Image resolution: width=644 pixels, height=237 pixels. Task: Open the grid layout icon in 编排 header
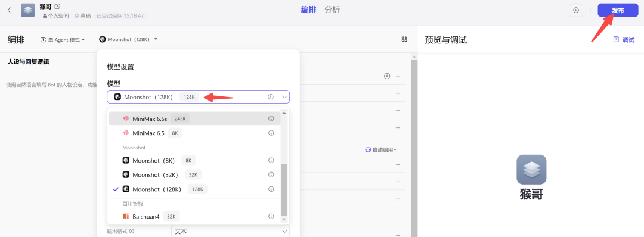404,39
